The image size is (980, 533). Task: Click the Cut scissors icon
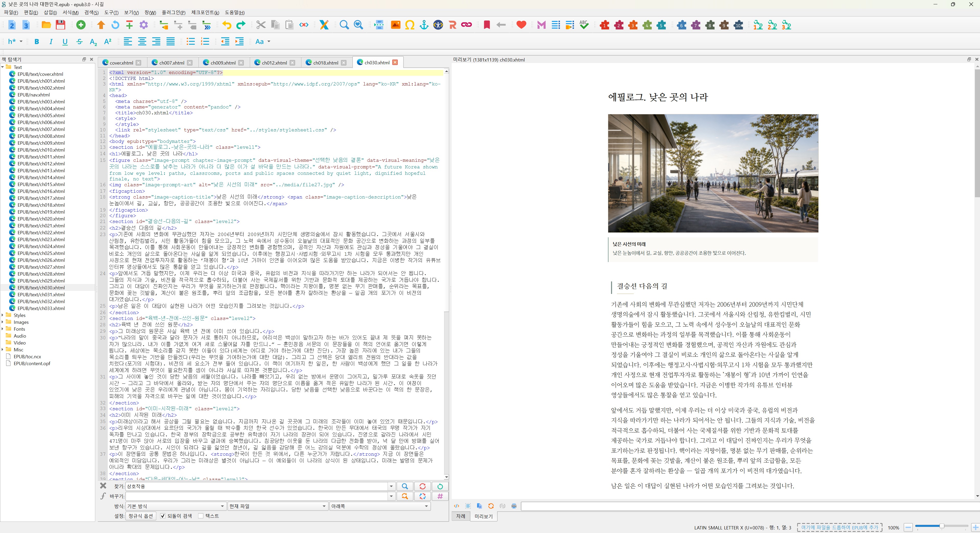tap(261, 25)
